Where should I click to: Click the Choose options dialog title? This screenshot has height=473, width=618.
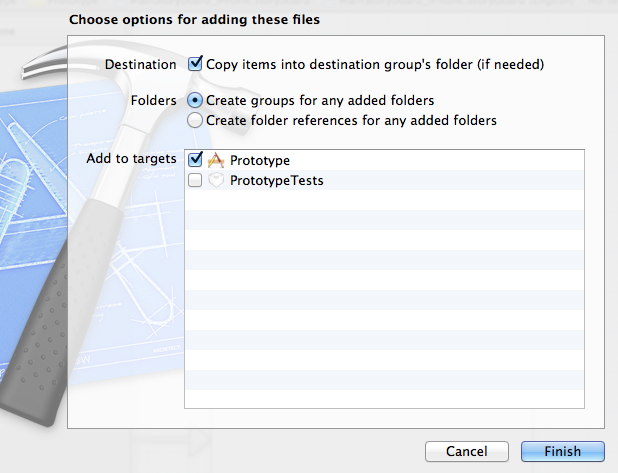[x=194, y=19]
